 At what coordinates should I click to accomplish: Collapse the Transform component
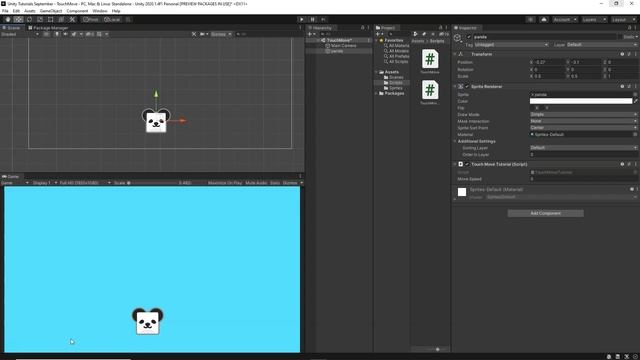(455, 54)
